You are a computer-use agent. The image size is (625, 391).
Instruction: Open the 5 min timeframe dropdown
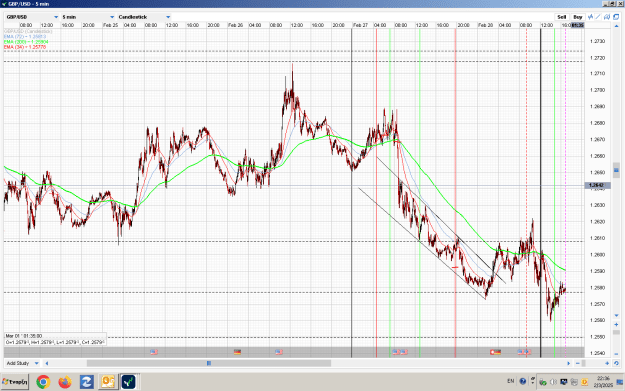tap(88, 17)
